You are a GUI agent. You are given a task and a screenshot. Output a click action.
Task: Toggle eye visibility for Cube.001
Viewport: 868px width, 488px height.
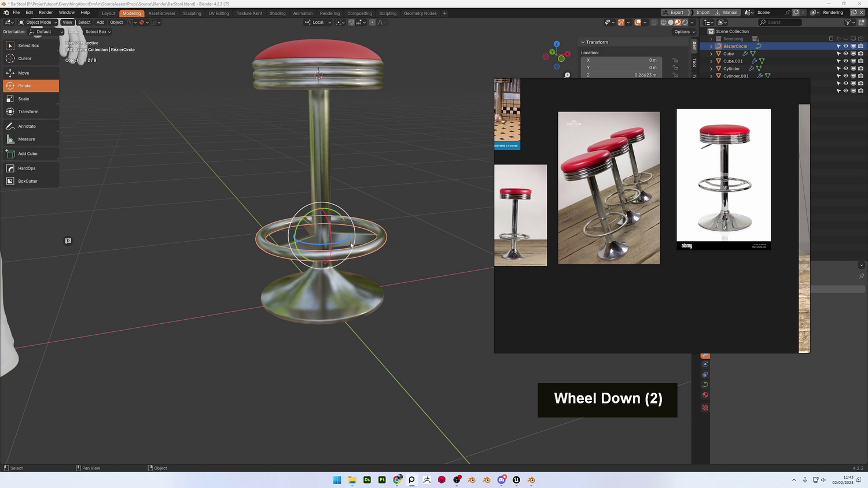click(845, 61)
